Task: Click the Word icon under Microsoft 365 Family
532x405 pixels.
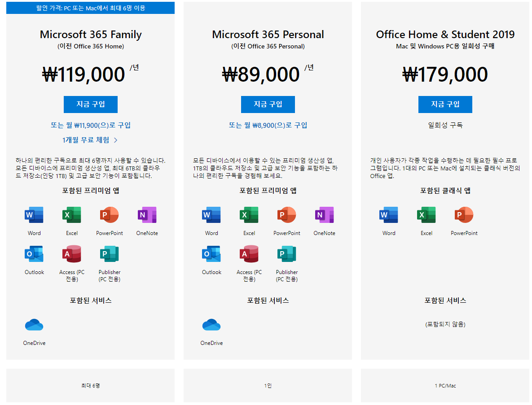Action: (34, 214)
